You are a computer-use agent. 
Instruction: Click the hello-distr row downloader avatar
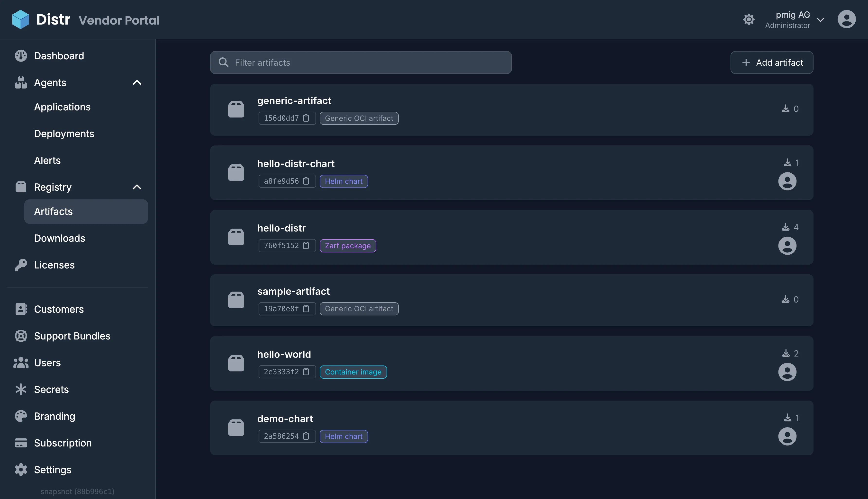[787, 246]
